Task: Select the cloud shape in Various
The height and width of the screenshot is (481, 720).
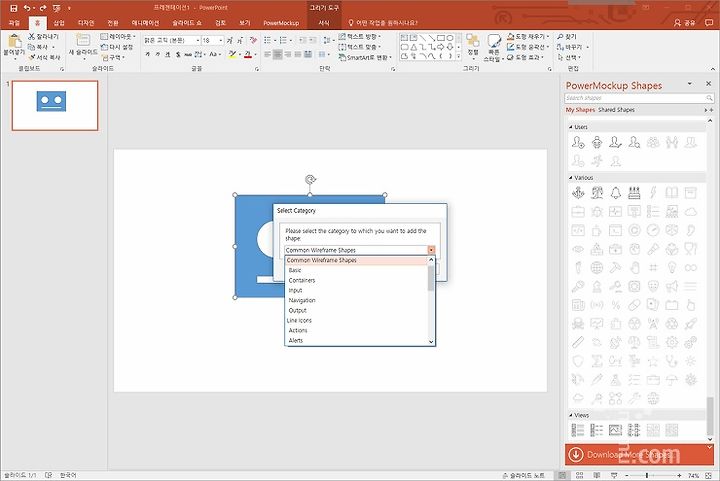Action: [691, 212]
